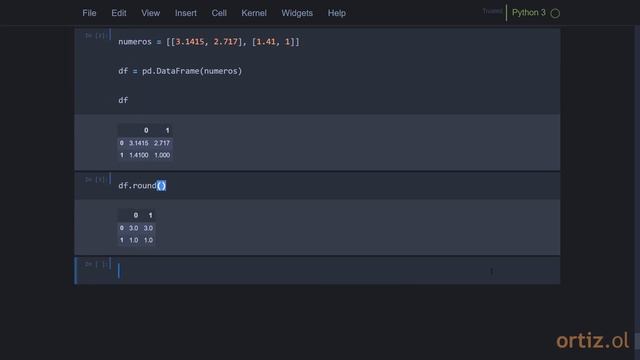Click the 1.4100 table cell
The image size is (640, 360).
tap(139, 156)
